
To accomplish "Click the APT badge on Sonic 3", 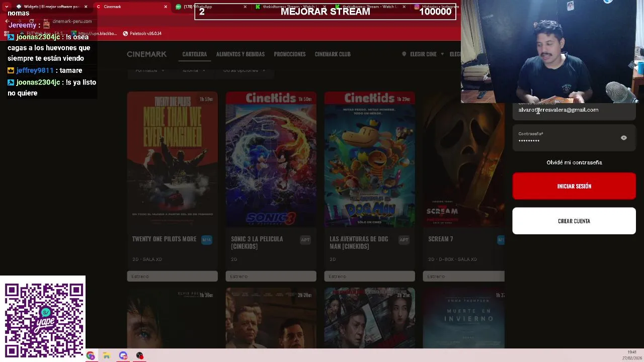I will coord(305,240).
